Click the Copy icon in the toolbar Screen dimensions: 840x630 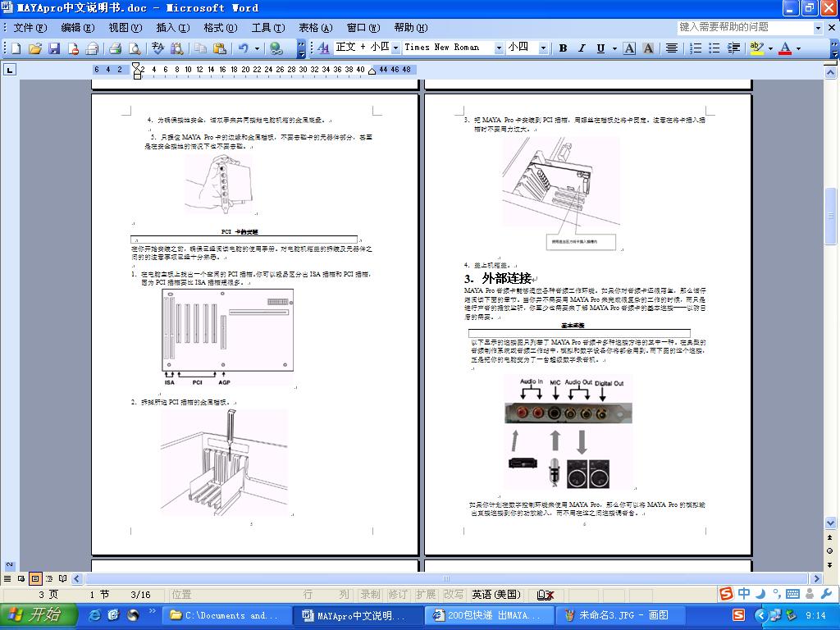[201, 48]
